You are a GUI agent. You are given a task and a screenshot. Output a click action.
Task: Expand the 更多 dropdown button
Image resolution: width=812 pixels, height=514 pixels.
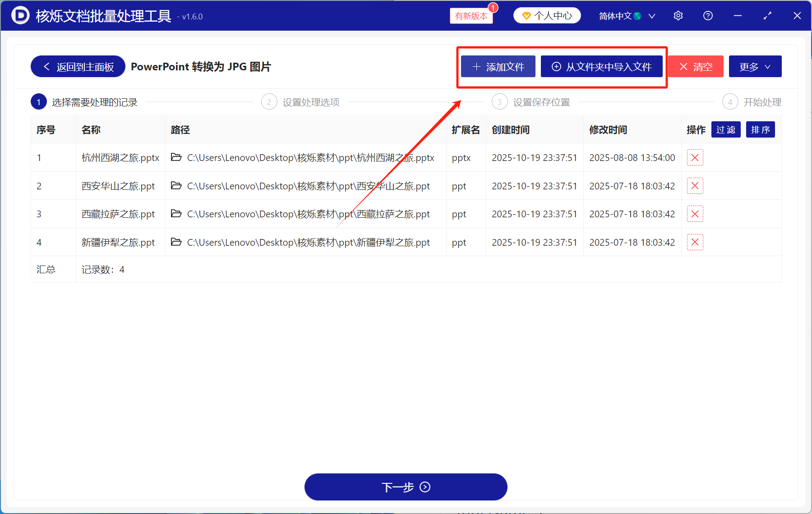point(755,67)
